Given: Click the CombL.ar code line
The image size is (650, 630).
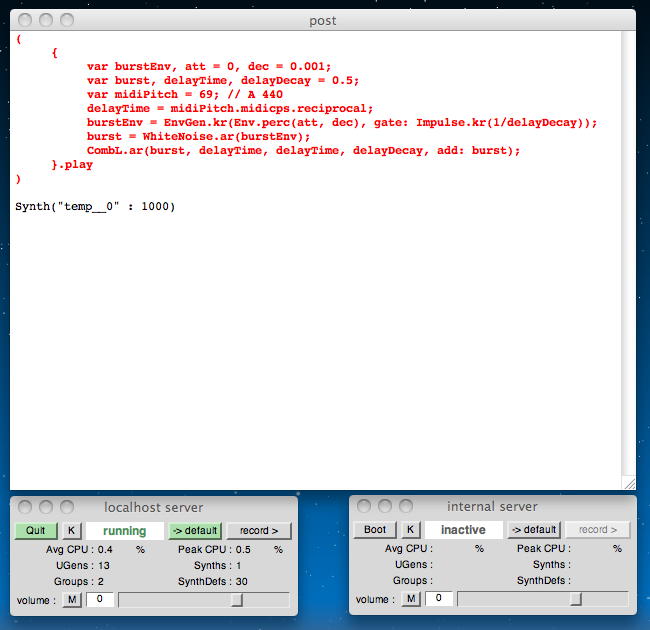Looking at the screenshot, I should (303, 150).
